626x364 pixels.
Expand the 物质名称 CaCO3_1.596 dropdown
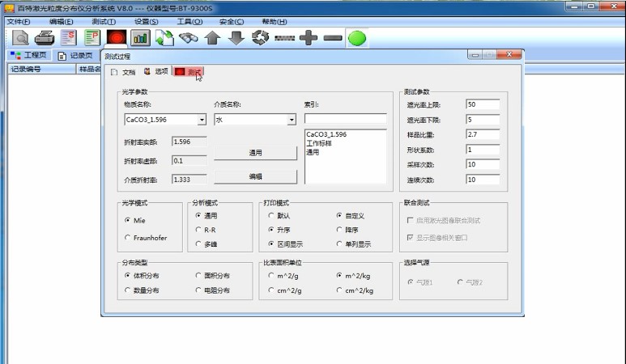[x=202, y=120]
